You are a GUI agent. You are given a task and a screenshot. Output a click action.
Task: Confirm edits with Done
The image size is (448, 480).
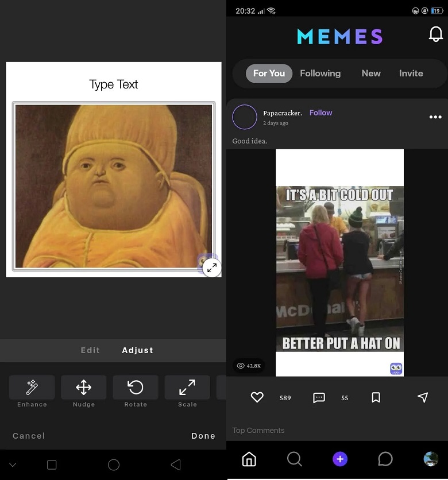click(203, 436)
